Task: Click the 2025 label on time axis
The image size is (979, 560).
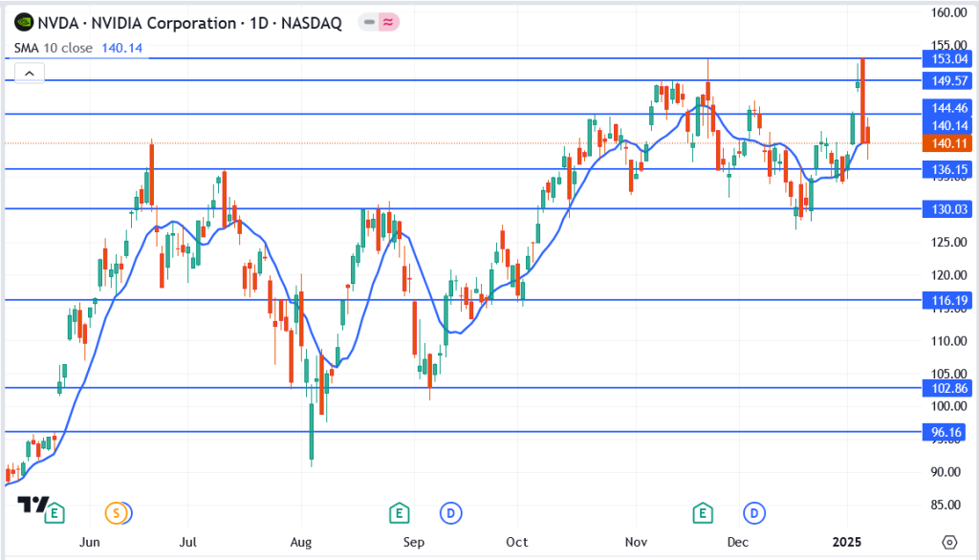Action: [848, 542]
